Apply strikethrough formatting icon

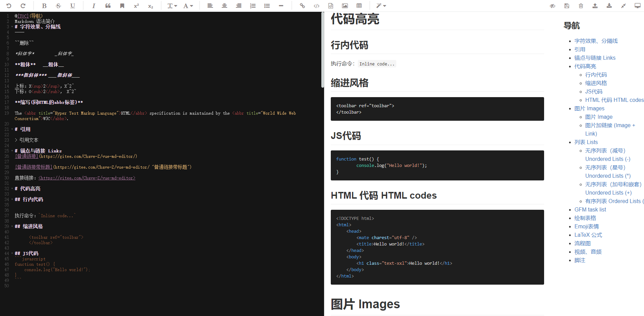(x=58, y=6)
